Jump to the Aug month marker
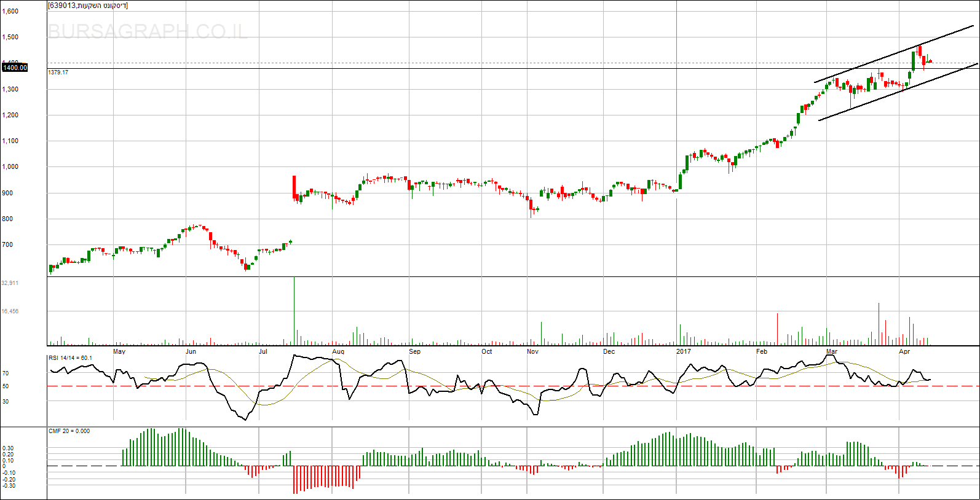The width and height of the screenshot is (980, 500). 338,352
